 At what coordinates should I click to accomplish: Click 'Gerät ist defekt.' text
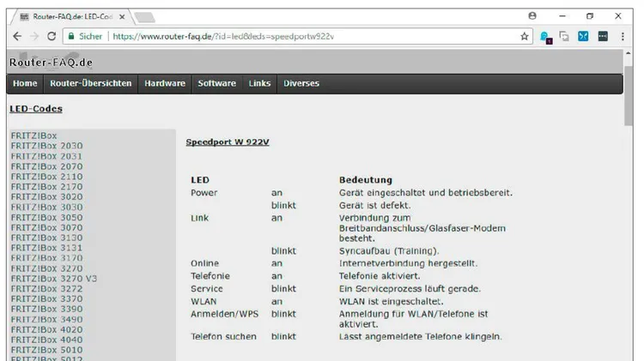pos(374,206)
